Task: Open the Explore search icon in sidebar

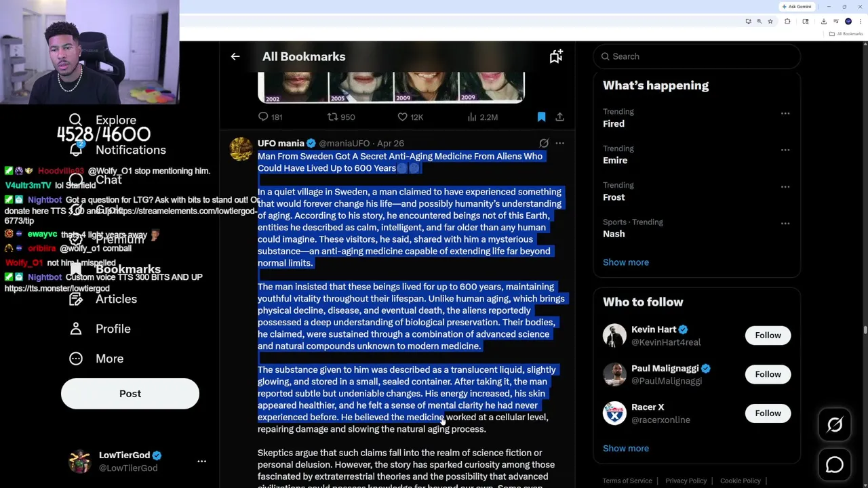Action: (x=75, y=120)
